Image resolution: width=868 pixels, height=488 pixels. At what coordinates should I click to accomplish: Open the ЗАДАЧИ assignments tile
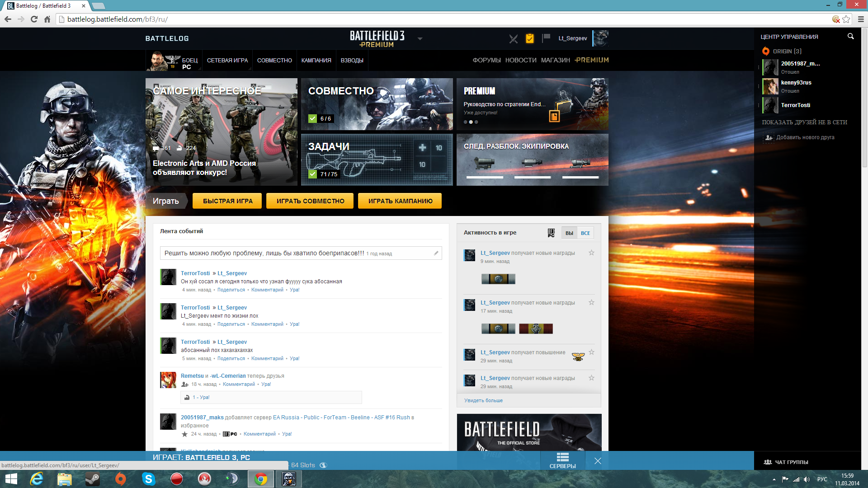click(x=377, y=160)
